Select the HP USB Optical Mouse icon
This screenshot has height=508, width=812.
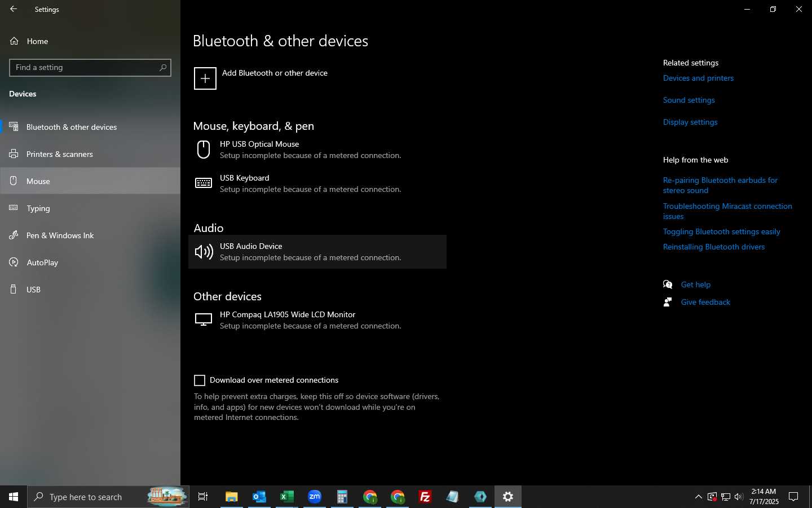click(x=204, y=150)
